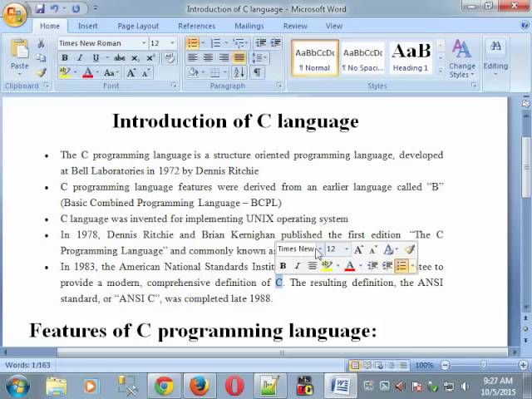This screenshot has height=399, width=532.
Task: Decrease indent in the Paragraph group
Action: (x=261, y=43)
